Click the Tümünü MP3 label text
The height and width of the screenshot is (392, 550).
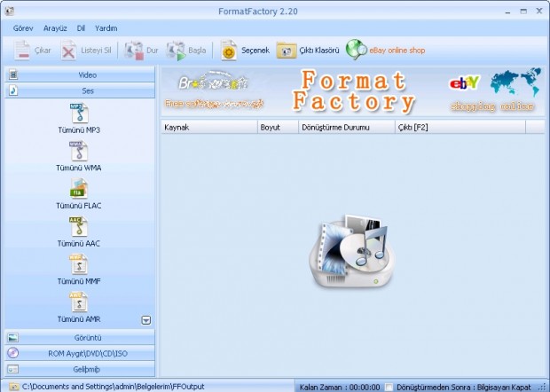pyautogui.click(x=79, y=130)
